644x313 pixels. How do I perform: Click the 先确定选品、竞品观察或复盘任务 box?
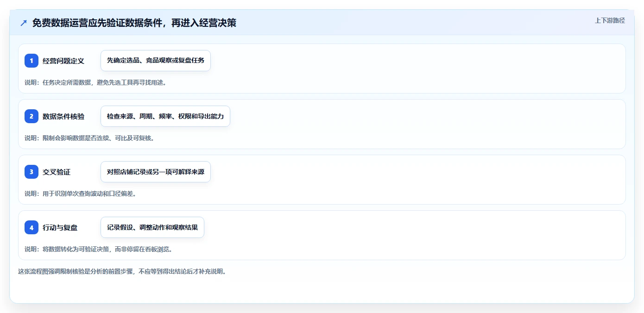tap(156, 61)
